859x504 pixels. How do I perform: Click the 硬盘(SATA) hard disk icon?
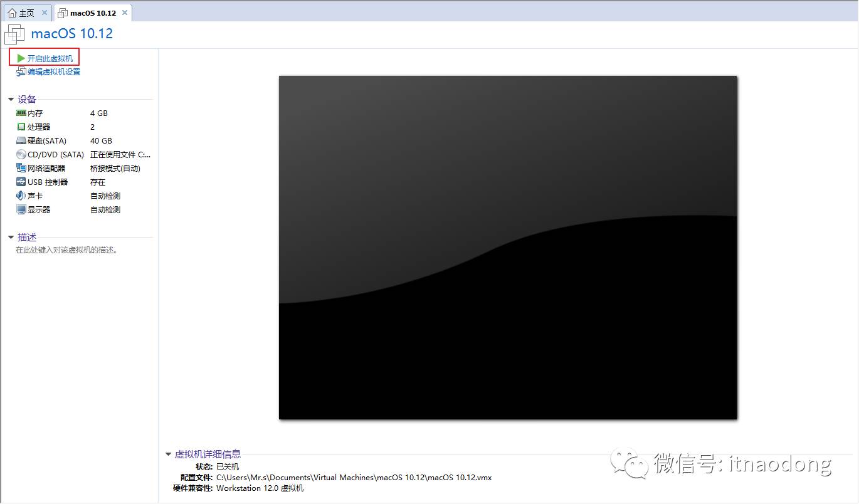coord(21,141)
